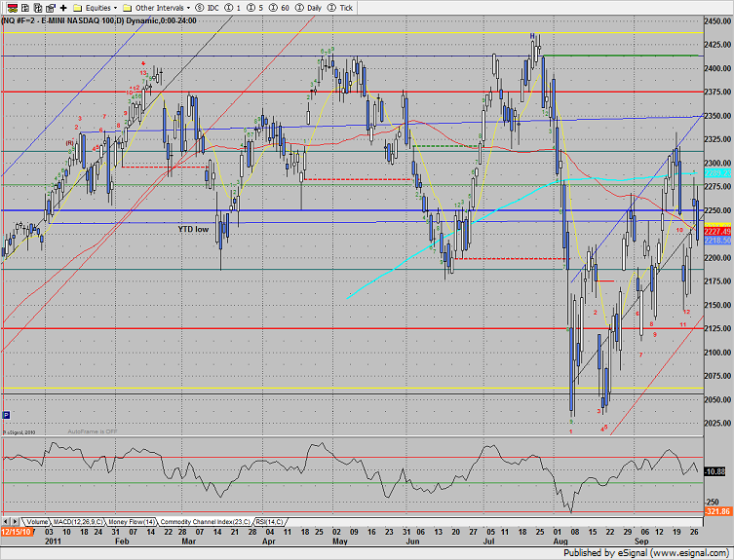Click the blue 2218.50 price label
Screen dimensions: 734x560
(717, 240)
